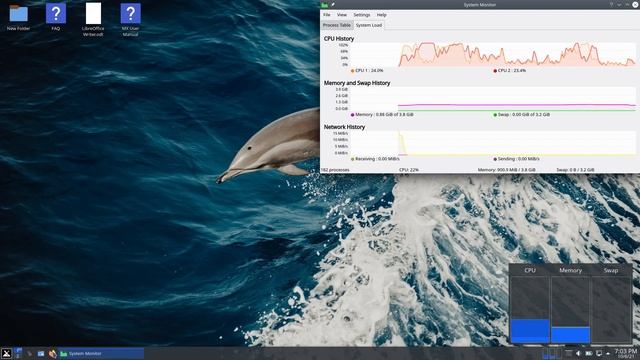The image size is (640, 360).
Task: Click the Memory bar in the desktop widget
Action: point(571,310)
